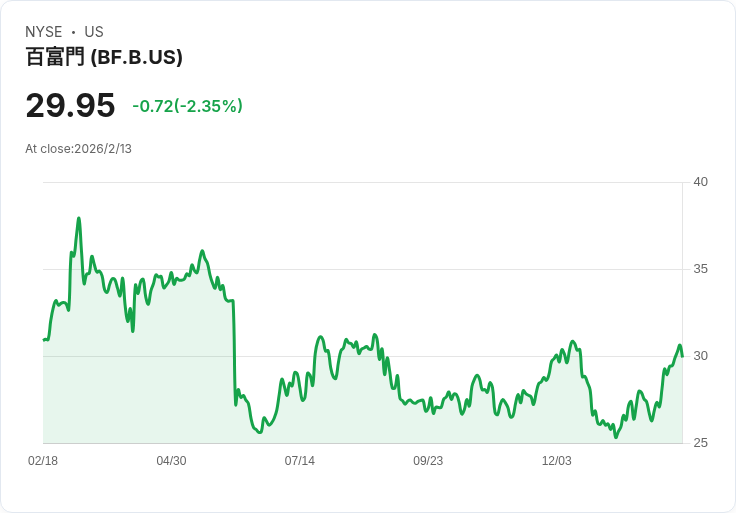736x513 pixels.
Task: Click the 29.95 current price
Action: [70, 106]
